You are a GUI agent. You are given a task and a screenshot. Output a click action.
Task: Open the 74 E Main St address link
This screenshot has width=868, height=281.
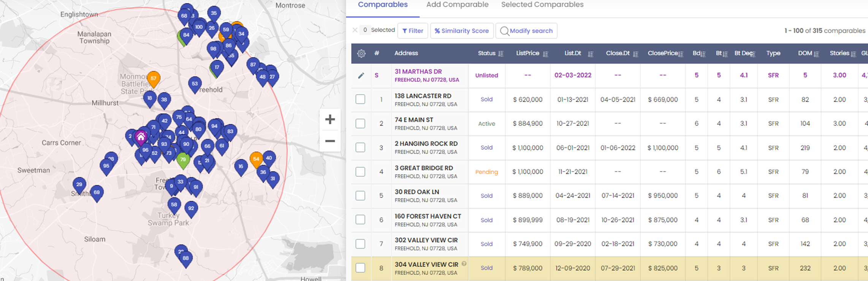coord(414,120)
